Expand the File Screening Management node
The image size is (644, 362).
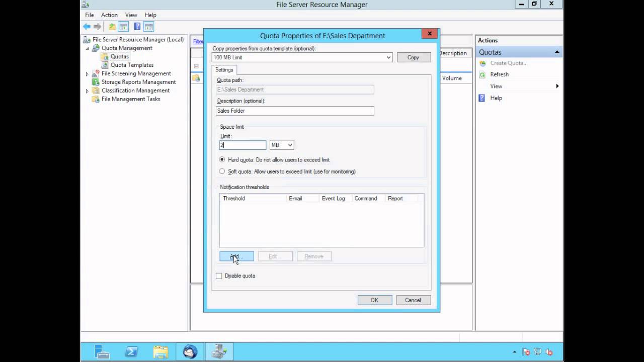pos(87,74)
